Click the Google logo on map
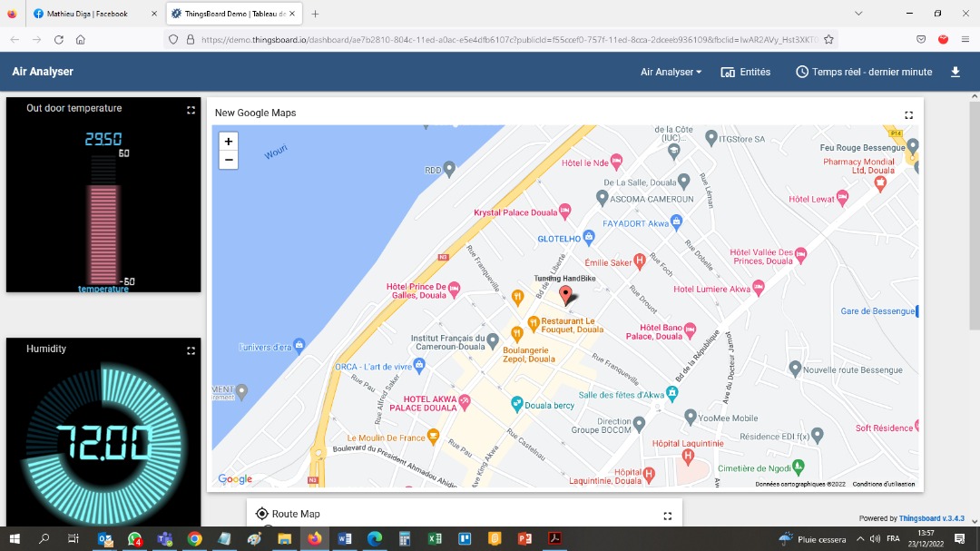The image size is (980, 551). click(235, 479)
